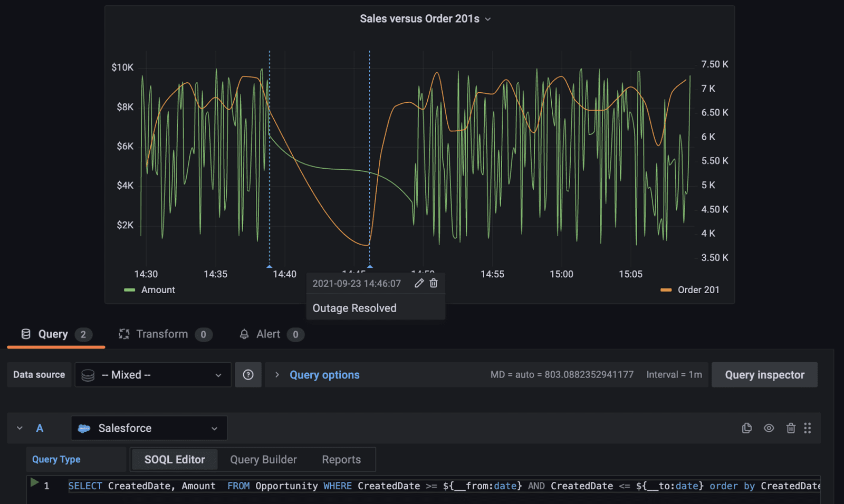Click the drag handle for query A
Viewport: 844px width, 504px height.
pyautogui.click(x=807, y=428)
